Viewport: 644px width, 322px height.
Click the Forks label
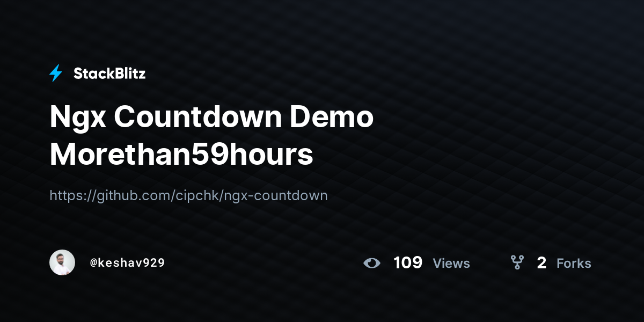[x=574, y=264]
